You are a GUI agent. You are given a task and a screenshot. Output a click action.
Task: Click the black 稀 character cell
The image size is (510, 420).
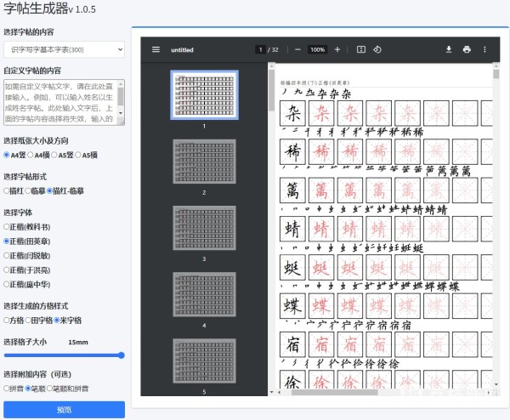[x=292, y=151]
